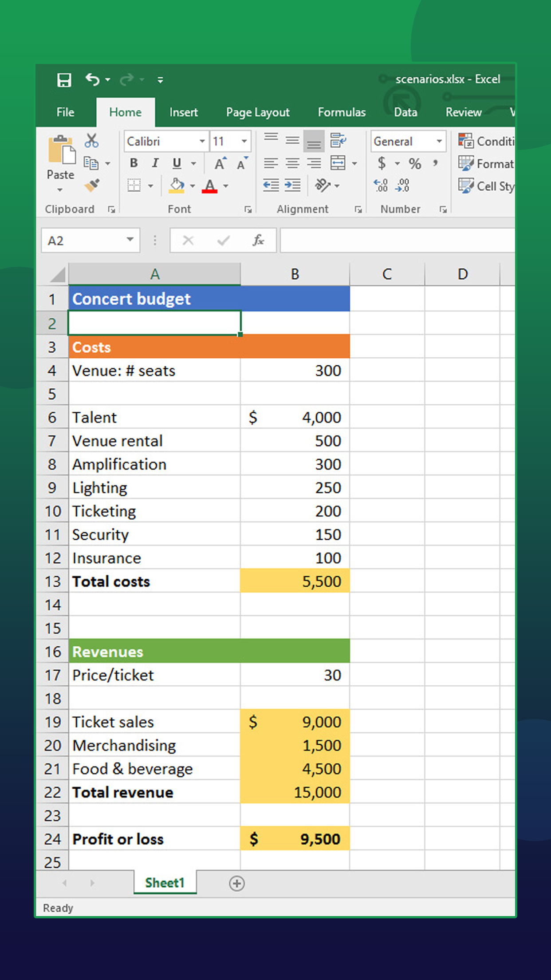The width and height of the screenshot is (551, 980).
Task: Click the Undo arrow icon
Action: (x=92, y=79)
